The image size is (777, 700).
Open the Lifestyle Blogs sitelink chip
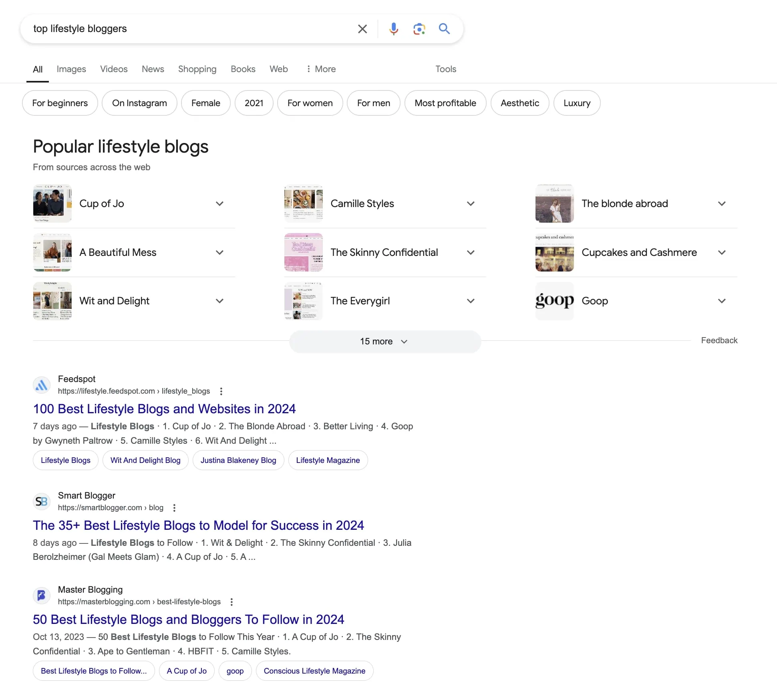coord(66,460)
